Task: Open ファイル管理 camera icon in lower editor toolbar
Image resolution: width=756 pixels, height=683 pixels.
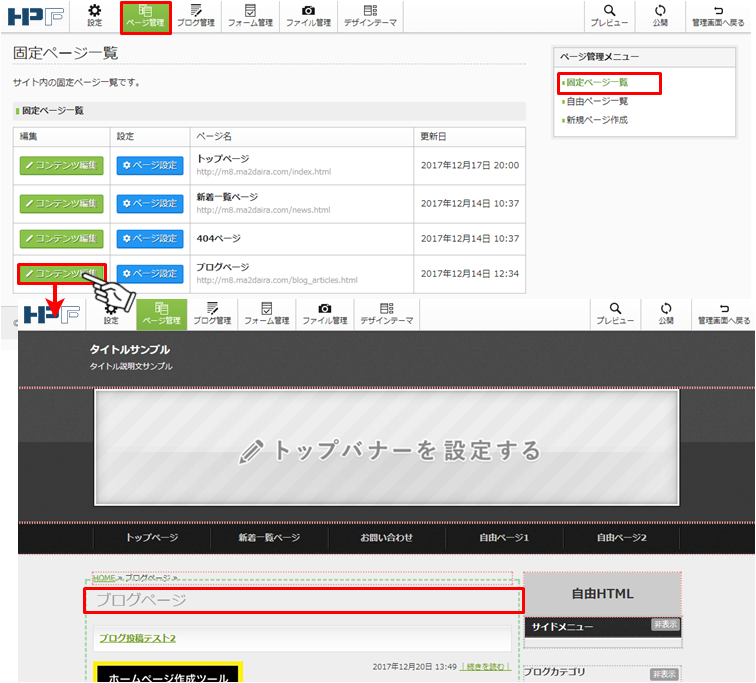Action: point(324,314)
